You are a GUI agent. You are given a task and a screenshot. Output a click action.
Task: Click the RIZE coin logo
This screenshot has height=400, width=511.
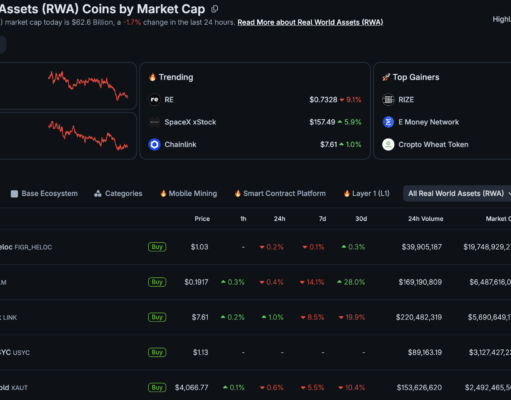(388, 100)
